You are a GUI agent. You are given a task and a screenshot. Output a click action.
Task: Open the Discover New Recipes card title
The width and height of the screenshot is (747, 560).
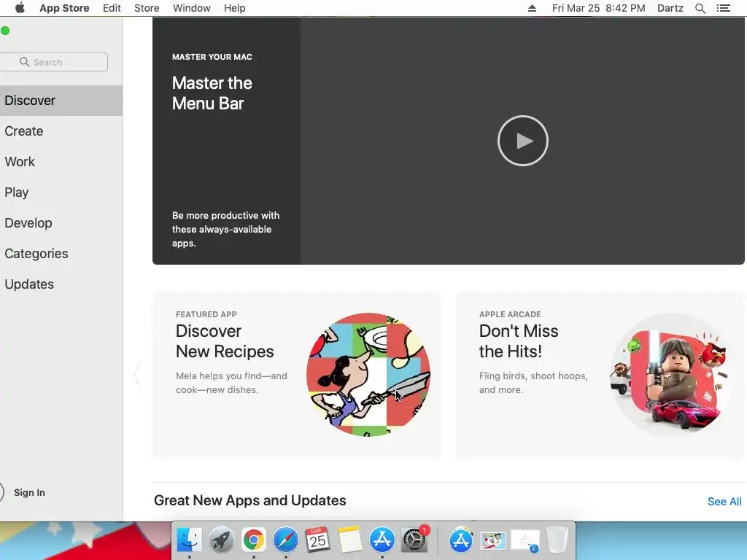point(225,341)
